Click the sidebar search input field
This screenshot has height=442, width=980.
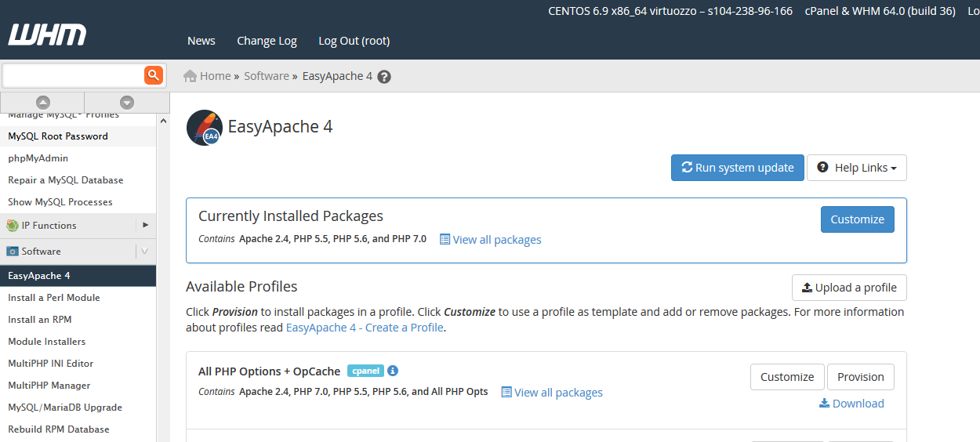(x=73, y=75)
